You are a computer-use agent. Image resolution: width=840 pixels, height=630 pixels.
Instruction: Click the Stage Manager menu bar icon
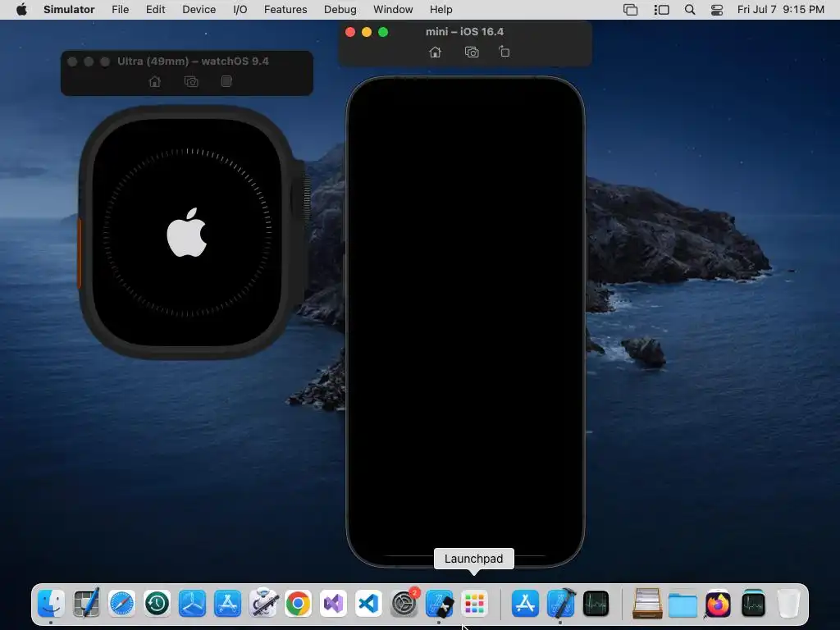click(x=662, y=10)
